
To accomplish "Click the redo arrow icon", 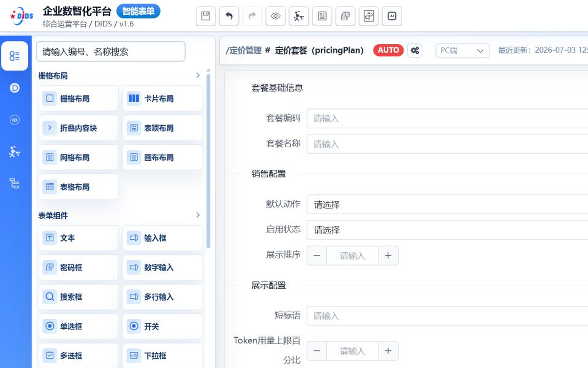I will pos(252,16).
